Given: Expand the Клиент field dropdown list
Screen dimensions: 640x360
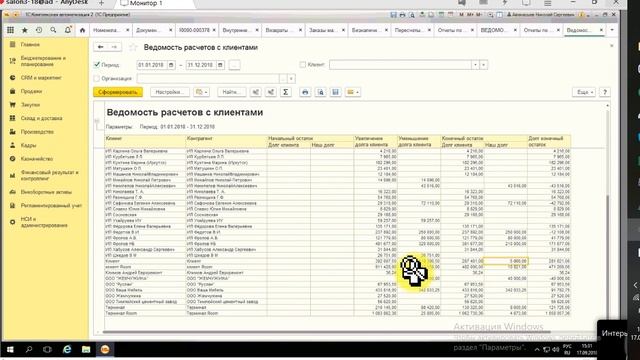Looking at the screenshot, I should (x=475, y=65).
